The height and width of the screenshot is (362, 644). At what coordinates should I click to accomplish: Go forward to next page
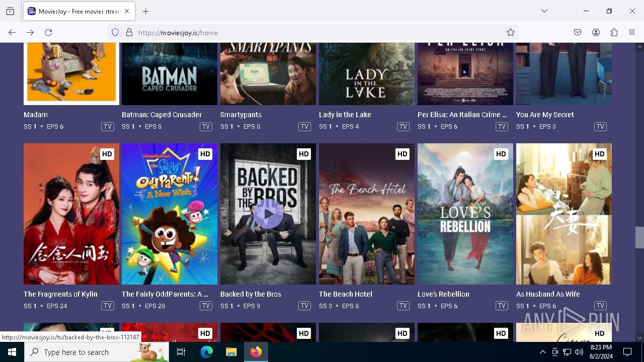[30, 33]
